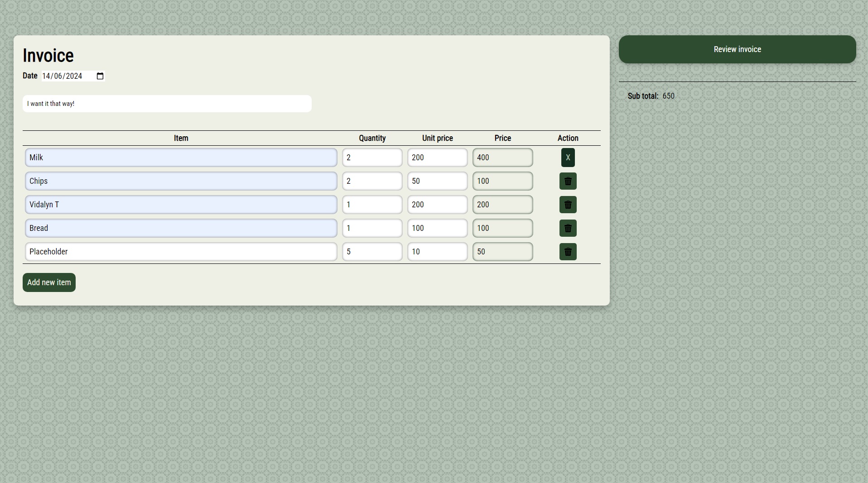This screenshot has height=483, width=868.
Task: Edit the Vidalyn T item name
Action: [x=181, y=205]
